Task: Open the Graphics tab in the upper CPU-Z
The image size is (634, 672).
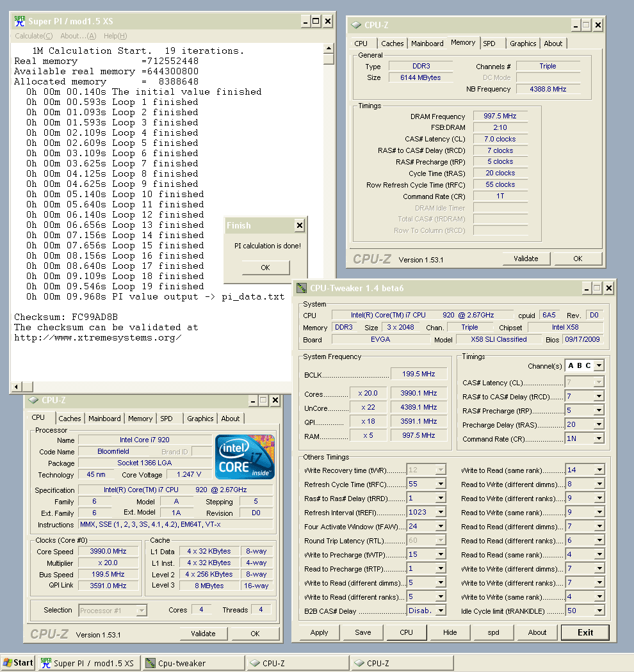Action: pos(523,44)
